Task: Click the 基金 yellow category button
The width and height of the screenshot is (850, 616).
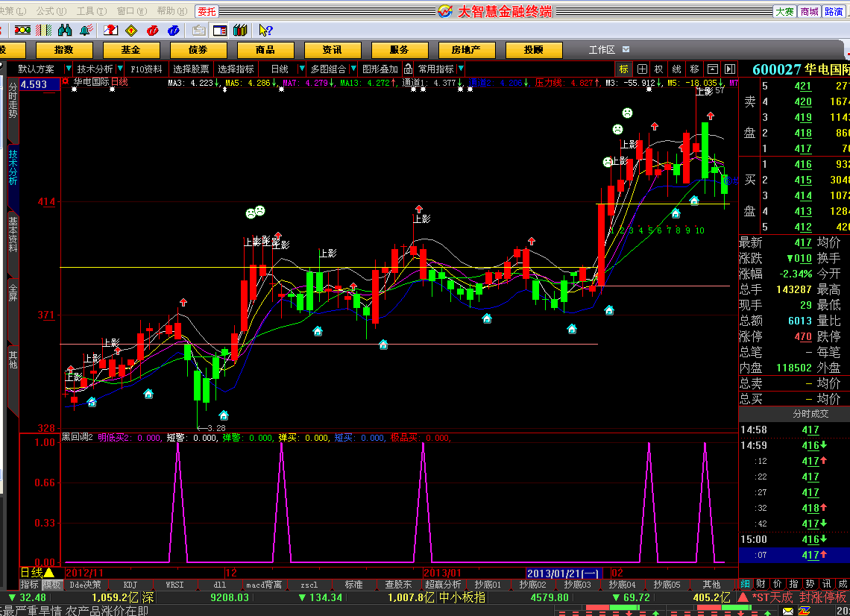Action: click(x=131, y=50)
